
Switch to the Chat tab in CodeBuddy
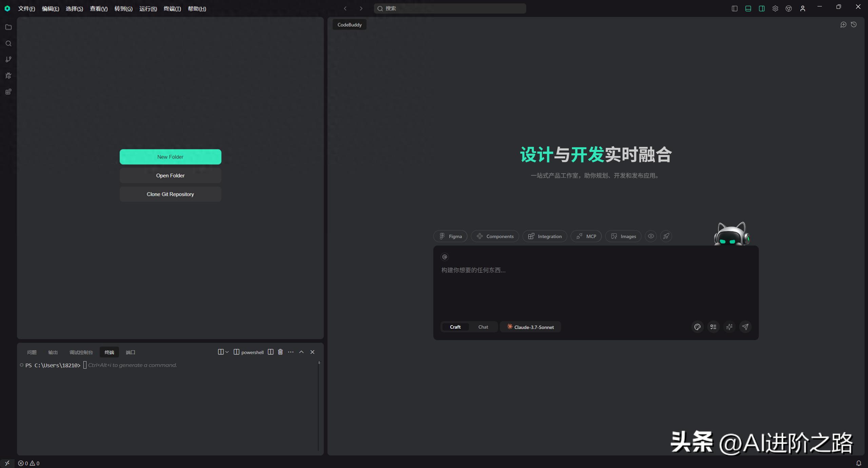tap(483, 327)
